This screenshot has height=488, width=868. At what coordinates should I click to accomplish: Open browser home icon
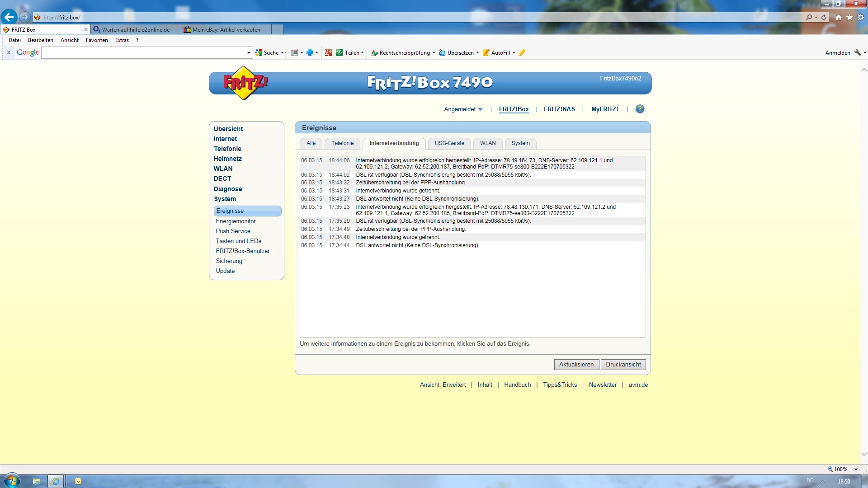click(839, 17)
